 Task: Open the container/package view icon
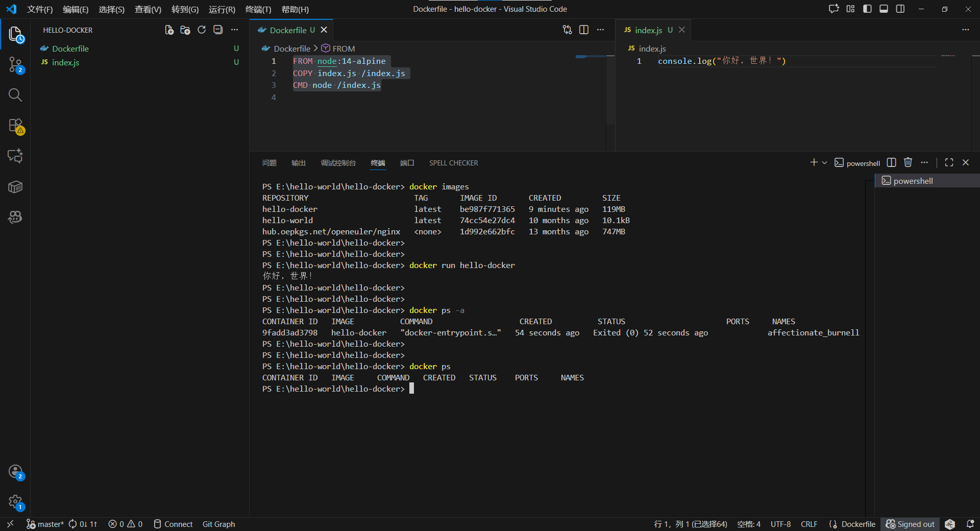click(15, 187)
